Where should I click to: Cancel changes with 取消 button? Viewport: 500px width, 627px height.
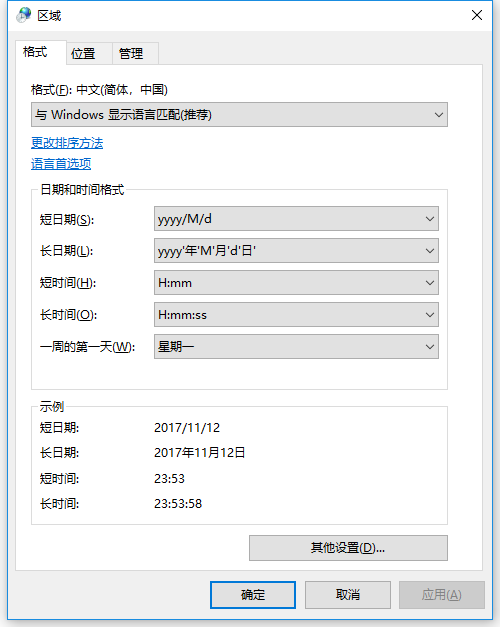click(348, 595)
